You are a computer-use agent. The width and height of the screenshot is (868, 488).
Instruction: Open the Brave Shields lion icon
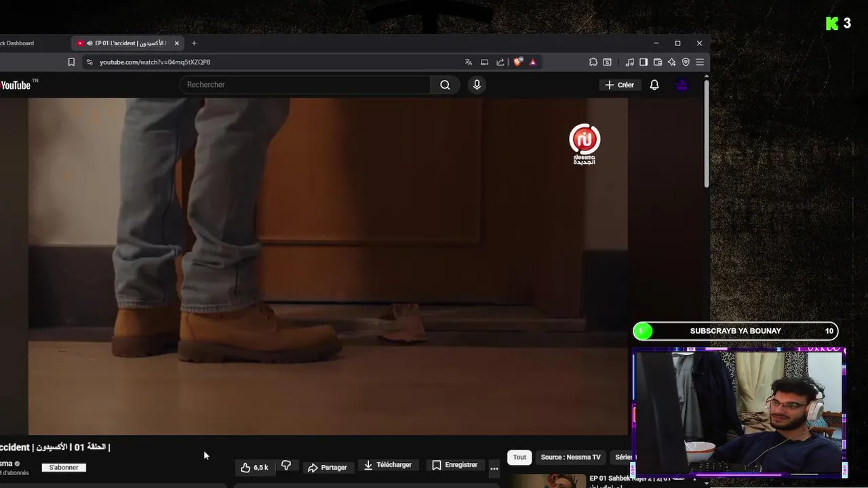pyautogui.click(x=518, y=62)
